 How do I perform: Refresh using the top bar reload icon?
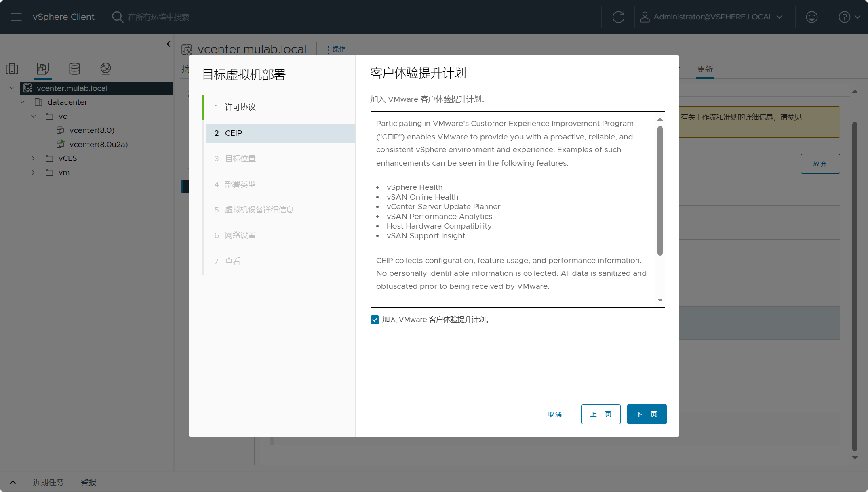click(x=618, y=17)
